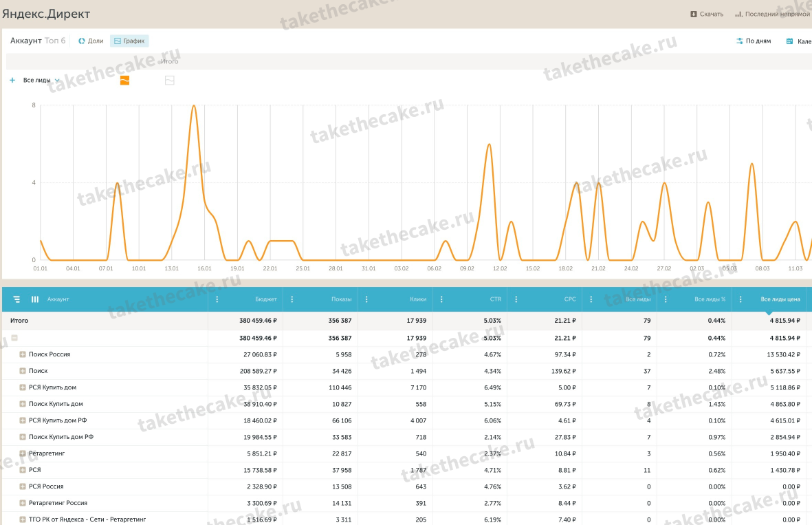Expand the РСЯ Купить дом РФ row

(x=23, y=421)
